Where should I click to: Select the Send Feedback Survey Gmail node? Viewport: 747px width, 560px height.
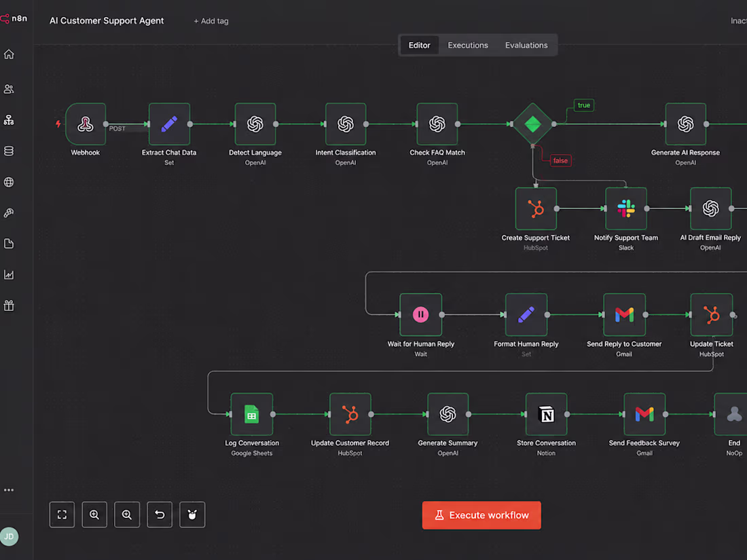pyautogui.click(x=644, y=414)
